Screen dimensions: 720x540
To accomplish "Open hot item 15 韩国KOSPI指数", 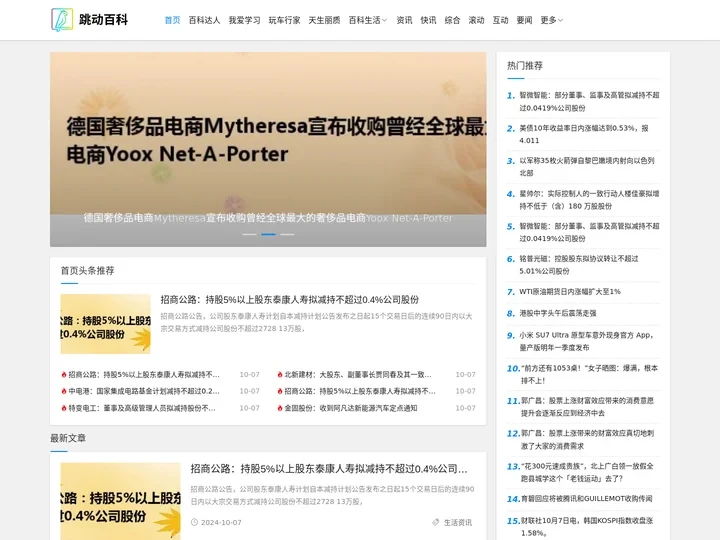I will coord(587,527).
